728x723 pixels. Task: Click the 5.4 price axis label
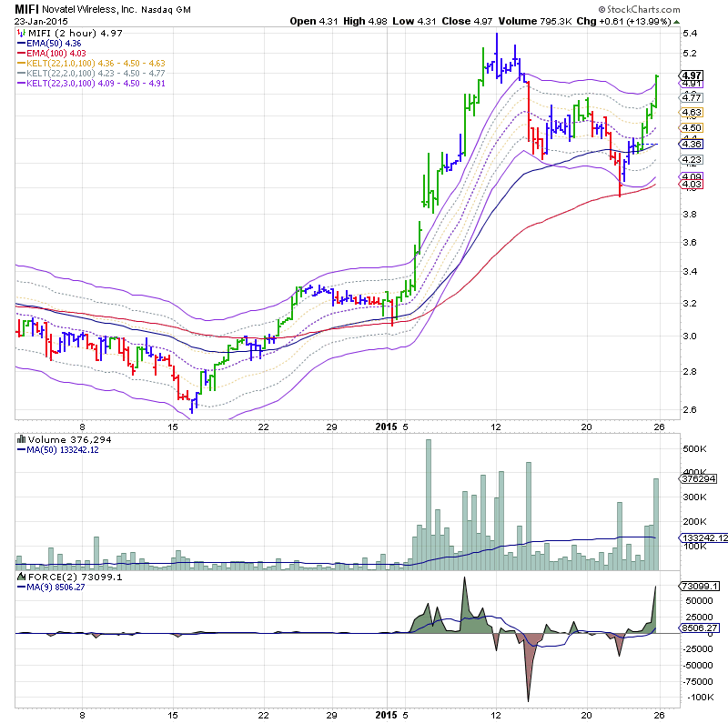[x=690, y=34]
